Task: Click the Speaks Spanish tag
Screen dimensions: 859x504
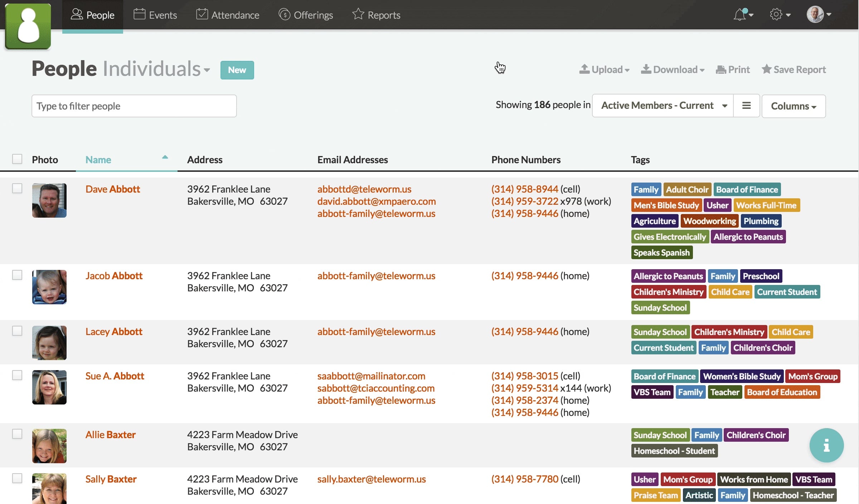Action: click(662, 252)
